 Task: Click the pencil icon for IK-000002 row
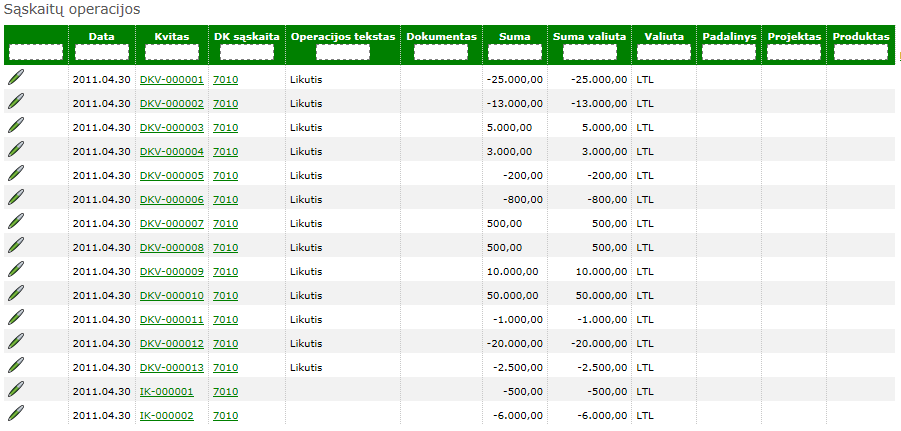click(16, 414)
